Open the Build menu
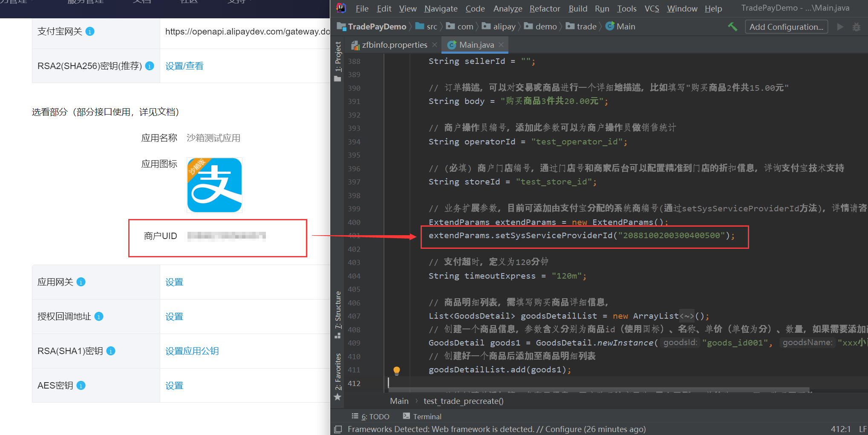This screenshot has width=868, height=435. point(578,9)
